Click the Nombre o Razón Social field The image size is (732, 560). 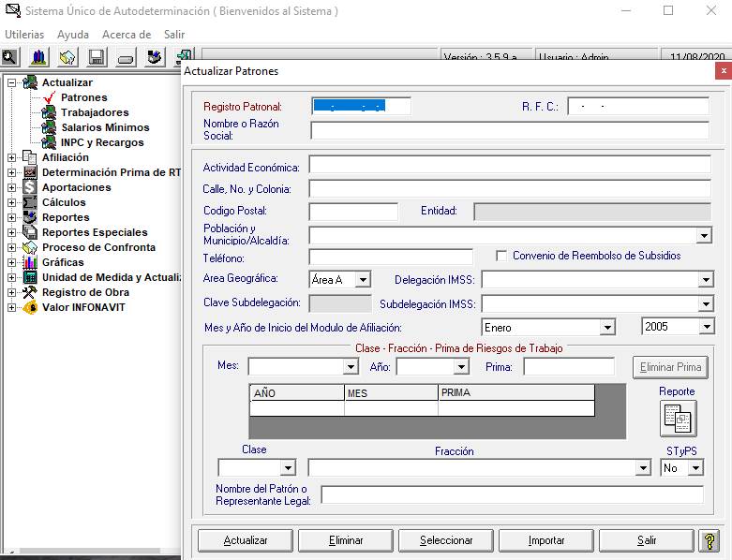[510, 130]
